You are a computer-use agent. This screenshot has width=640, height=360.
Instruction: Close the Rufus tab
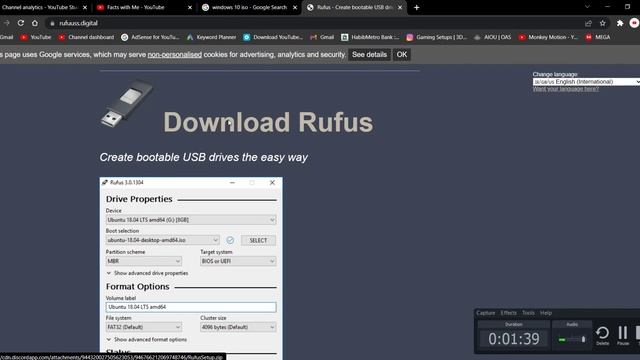click(x=400, y=7)
